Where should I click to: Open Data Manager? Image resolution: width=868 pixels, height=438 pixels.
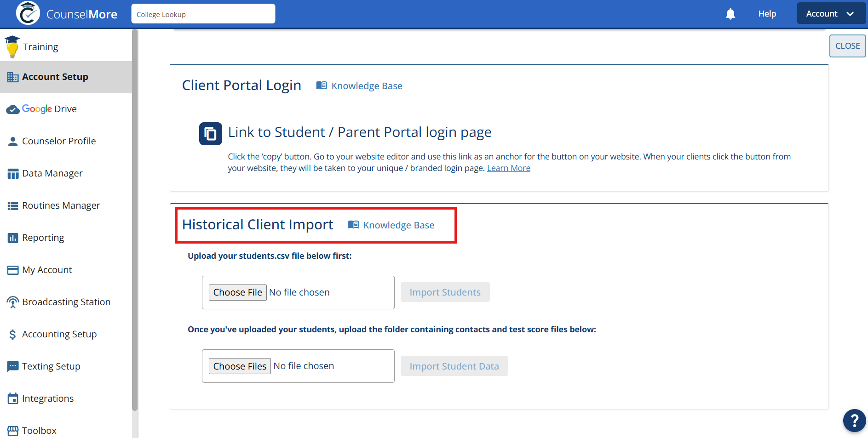(x=66, y=173)
